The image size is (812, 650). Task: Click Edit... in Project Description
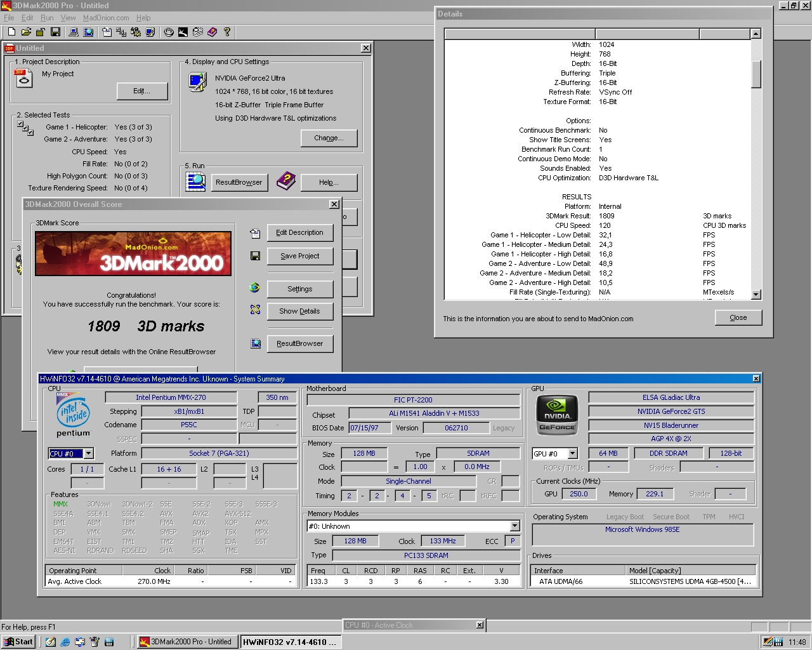tap(142, 91)
